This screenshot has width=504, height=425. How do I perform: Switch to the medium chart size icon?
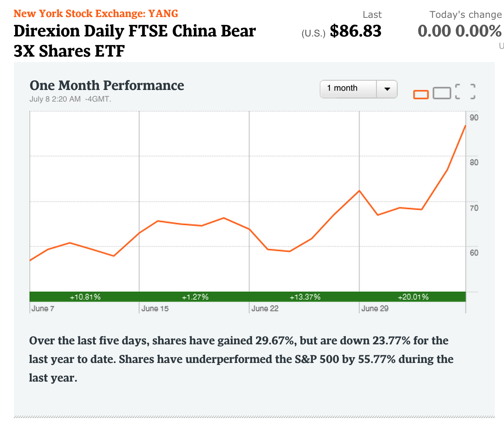pos(442,93)
